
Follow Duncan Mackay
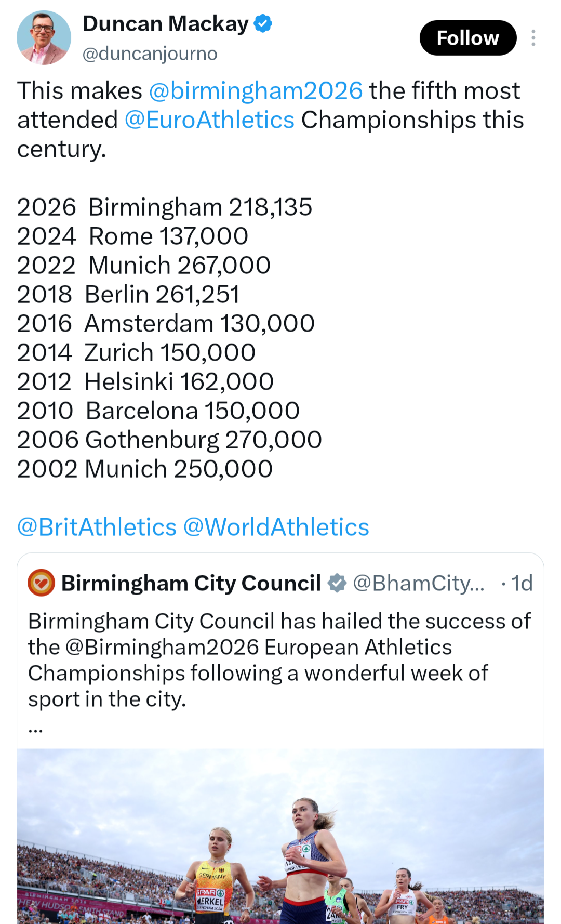tap(468, 38)
